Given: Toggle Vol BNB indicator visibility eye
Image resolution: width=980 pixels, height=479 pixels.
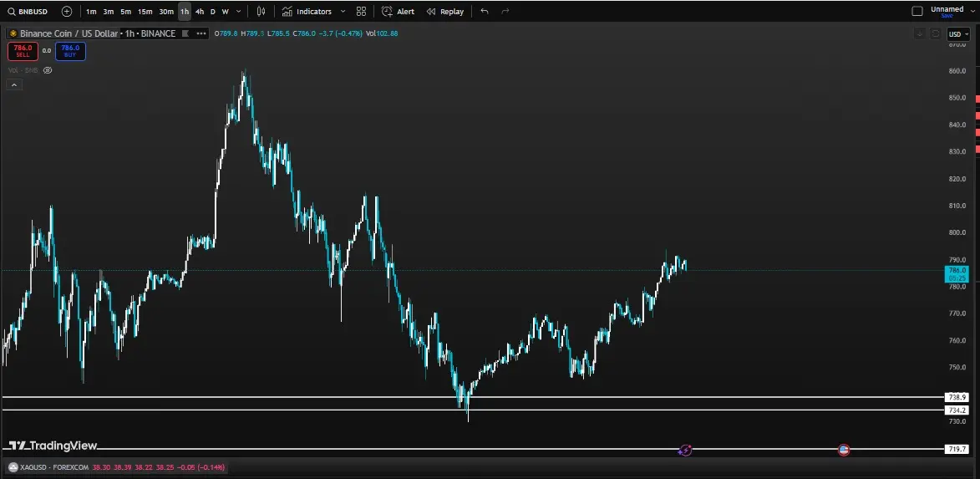Looking at the screenshot, I should [x=48, y=70].
